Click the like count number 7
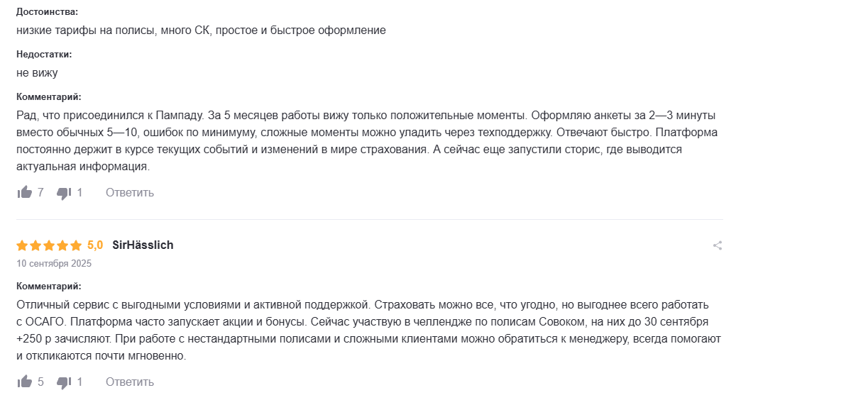The image size is (868, 400). coord(40,192)
